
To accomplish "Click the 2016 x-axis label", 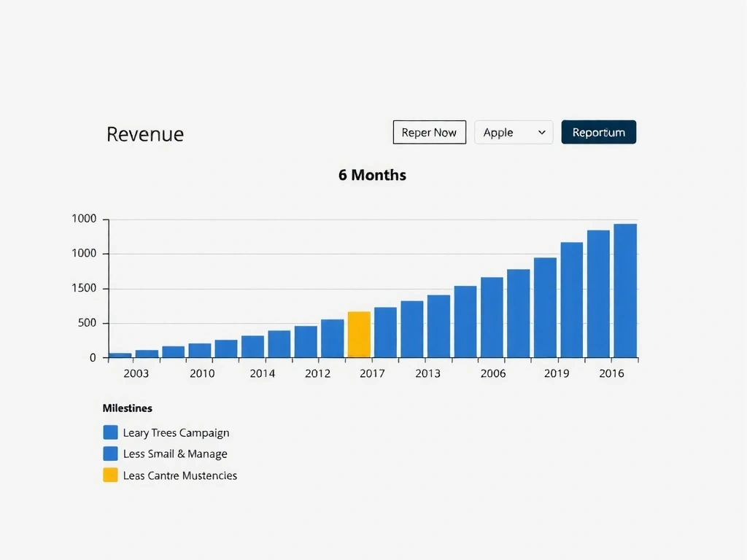I will point(611,373).
